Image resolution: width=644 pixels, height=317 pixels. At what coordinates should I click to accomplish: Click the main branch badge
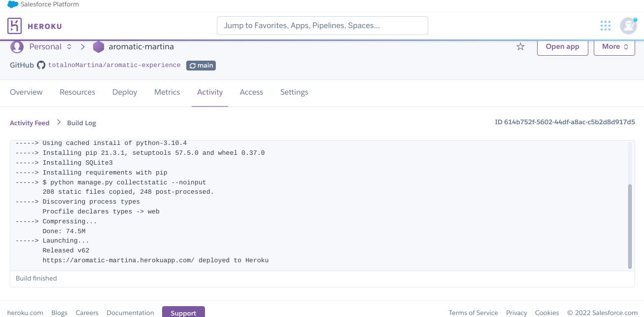click(x=201, y=65)
